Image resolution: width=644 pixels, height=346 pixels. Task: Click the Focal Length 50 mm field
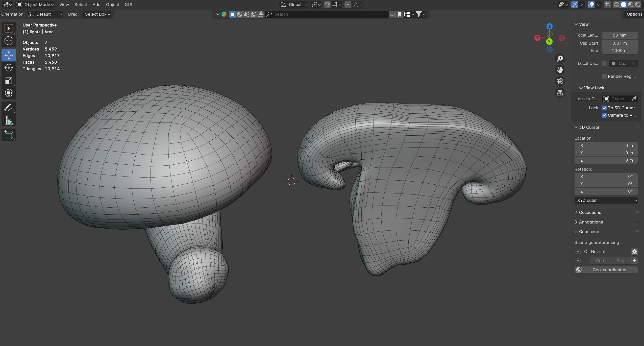[x=620, y=35]
